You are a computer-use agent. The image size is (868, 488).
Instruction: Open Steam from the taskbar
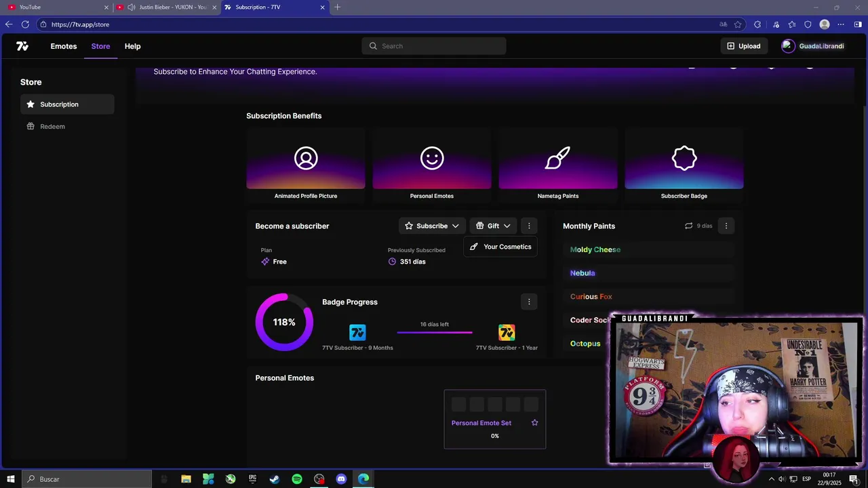[275, 479]
